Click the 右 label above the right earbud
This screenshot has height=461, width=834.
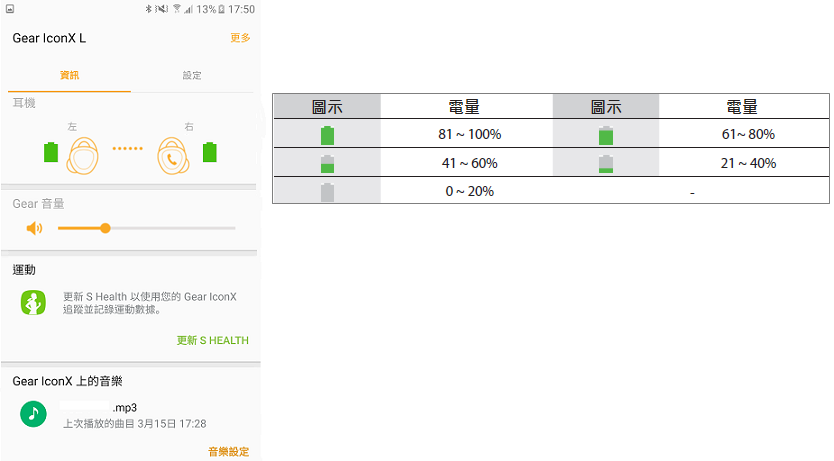pyautogui.click(x=189, y=127)
